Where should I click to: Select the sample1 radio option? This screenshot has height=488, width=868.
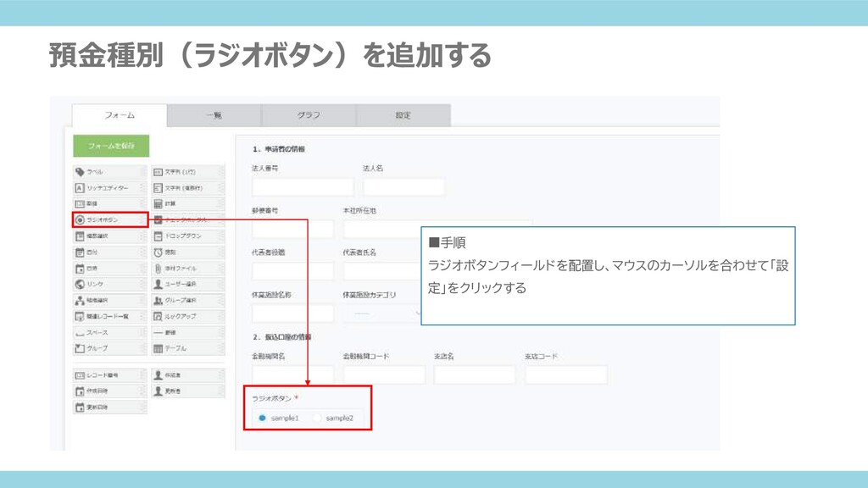(x=263, y=419)
